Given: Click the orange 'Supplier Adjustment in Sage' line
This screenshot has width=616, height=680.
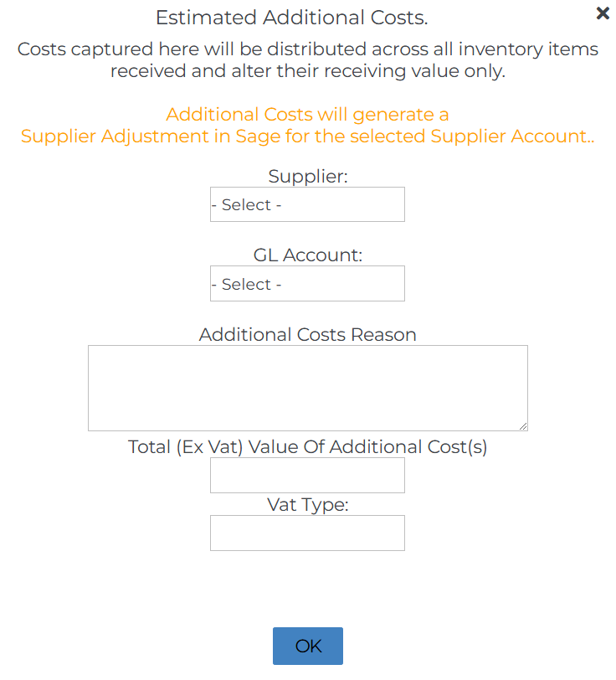Looking at the screenshot, I should [x=307, y=137].
